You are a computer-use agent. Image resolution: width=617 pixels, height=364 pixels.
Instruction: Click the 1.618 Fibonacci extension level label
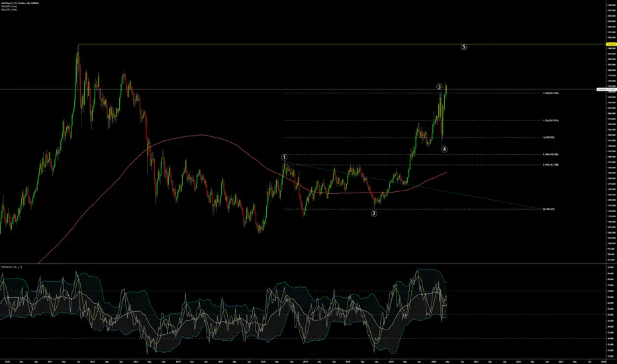tap(550, 93)
